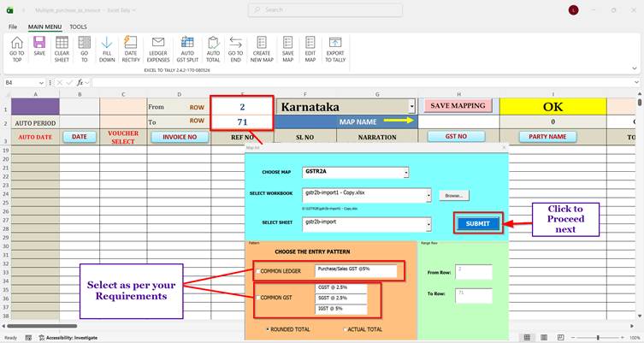The height and width of the screenshot is (343, 644).
Task: Select the Rounded Total radio option
Action: [268, 329]
